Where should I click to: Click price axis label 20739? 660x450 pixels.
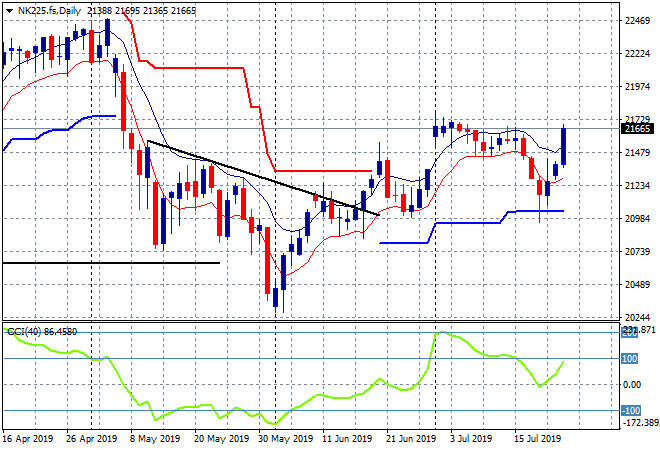coord(637,251)
